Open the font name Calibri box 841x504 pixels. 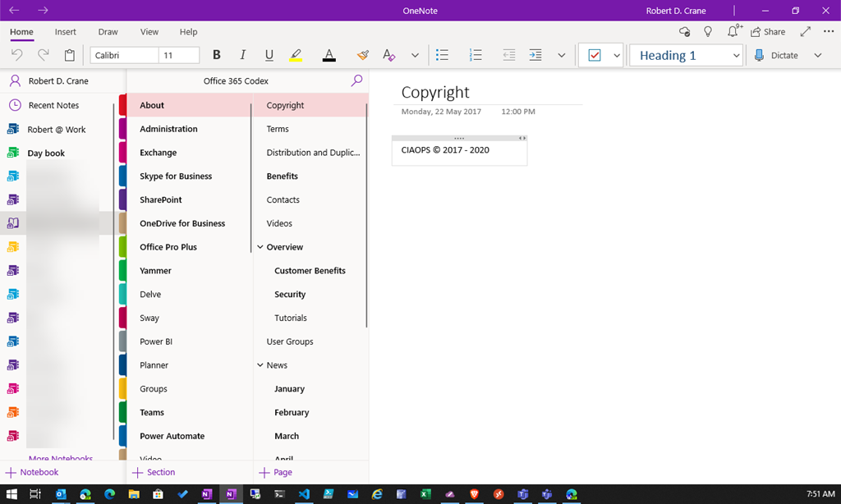[x=124, y=55]
